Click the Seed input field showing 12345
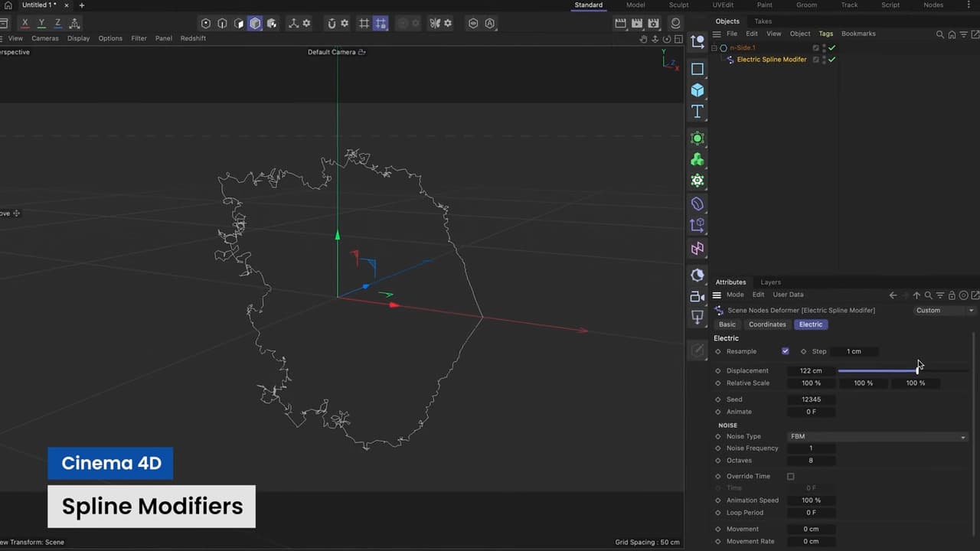 (811, 399)
